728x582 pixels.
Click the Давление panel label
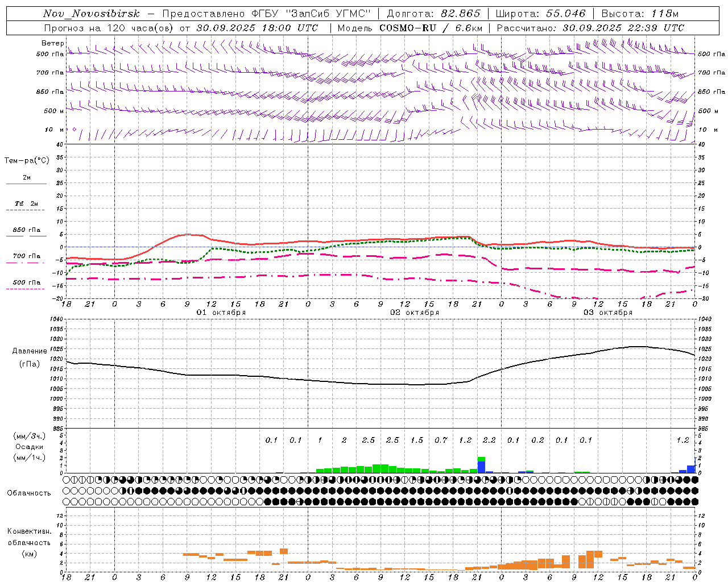(x=29, y=351)
